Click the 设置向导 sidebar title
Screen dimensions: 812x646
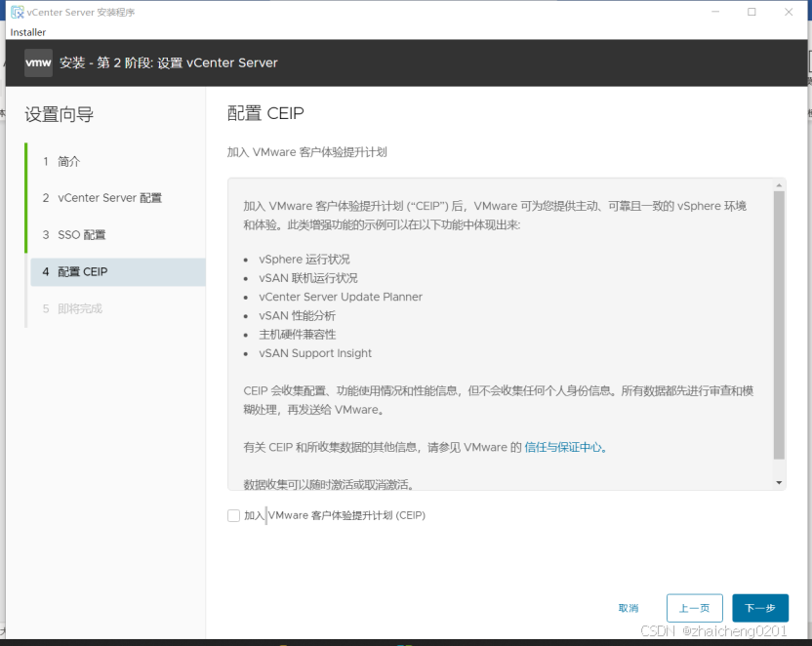pyautogui.click(x=59, y=114)
